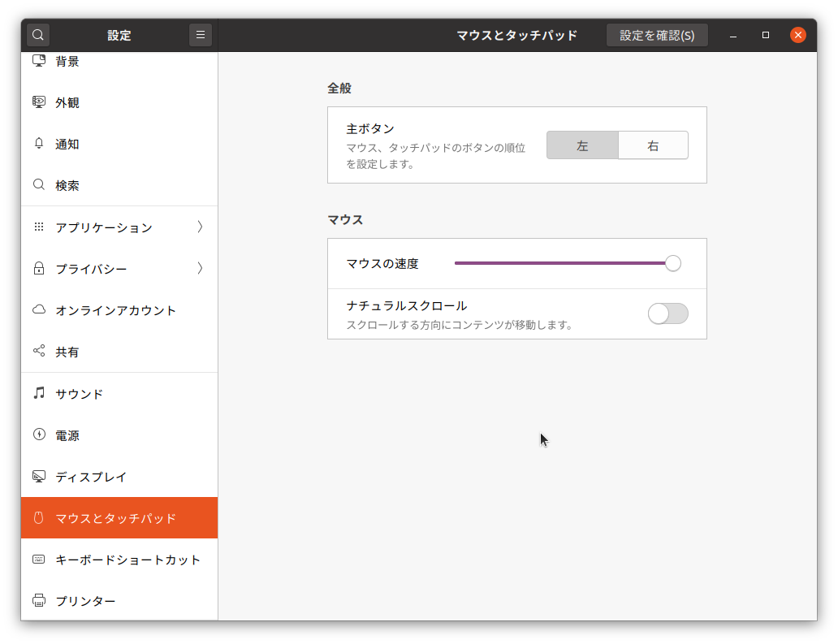Click the マウスの速度 label

(382, 263)
